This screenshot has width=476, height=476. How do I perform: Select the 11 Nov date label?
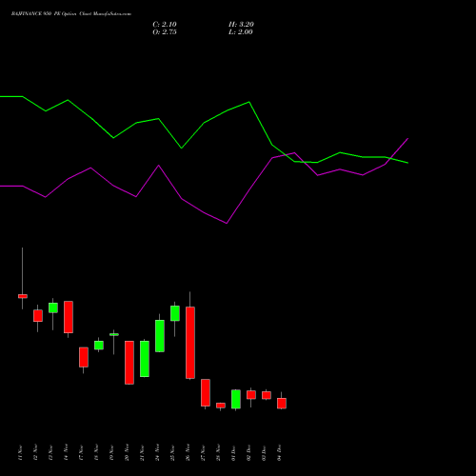20,453
